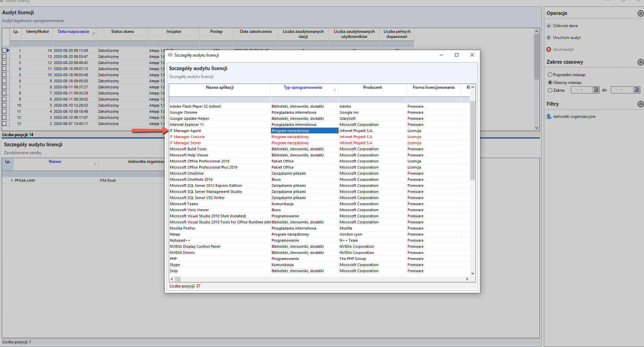Click the filter cell under Nazwa aplikacji header
Image resolution: width=644 pixels, height=347 pixels.
pos(220,100)
